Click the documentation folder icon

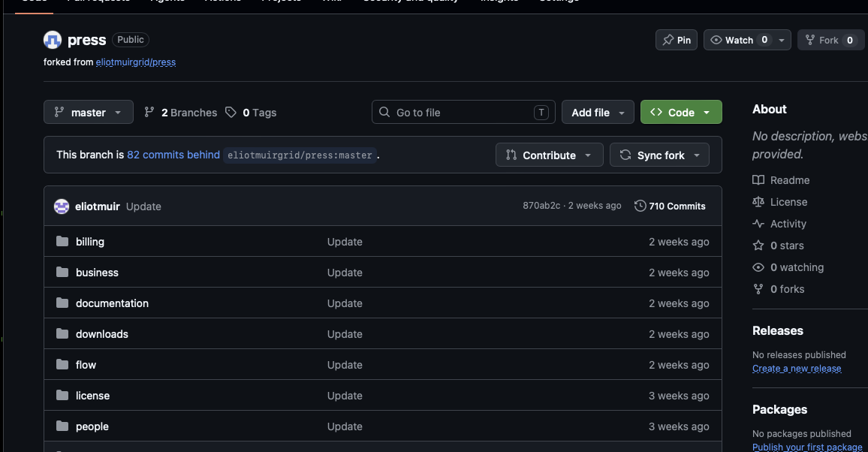click(62, 303)
